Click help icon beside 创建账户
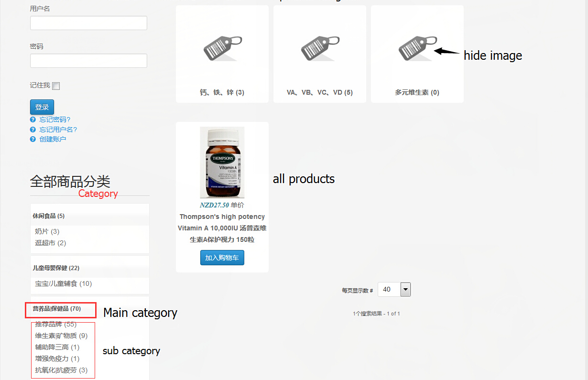 (33, 139)
